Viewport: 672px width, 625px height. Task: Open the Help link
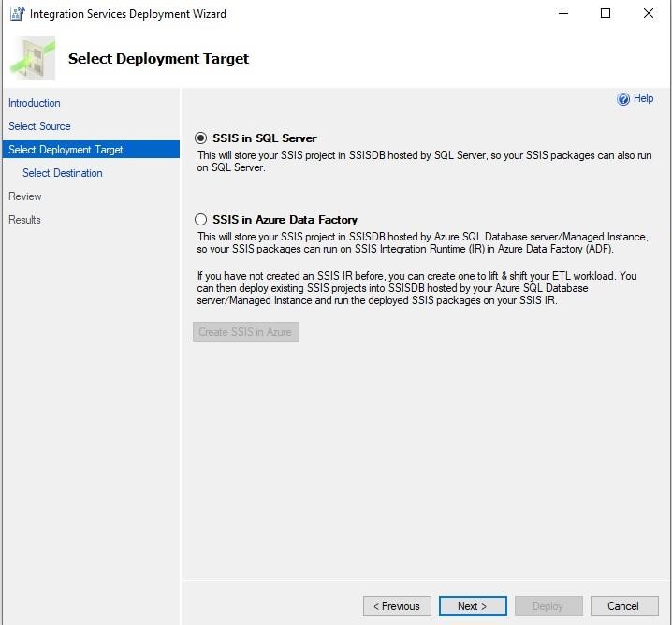point(643,98)
